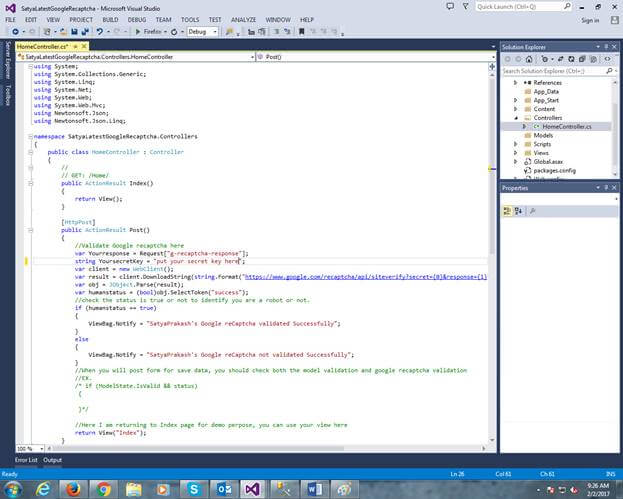
Task: Open the BUILD menu
Action: [x=110, y=20]
